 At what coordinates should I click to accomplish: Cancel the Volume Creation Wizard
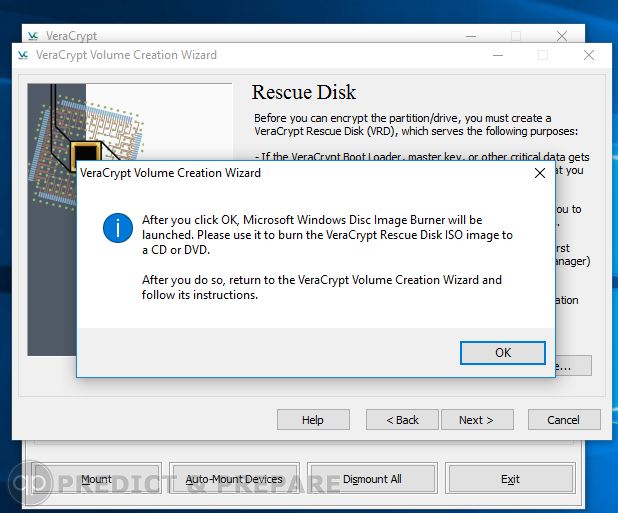[x=564, y=420]
